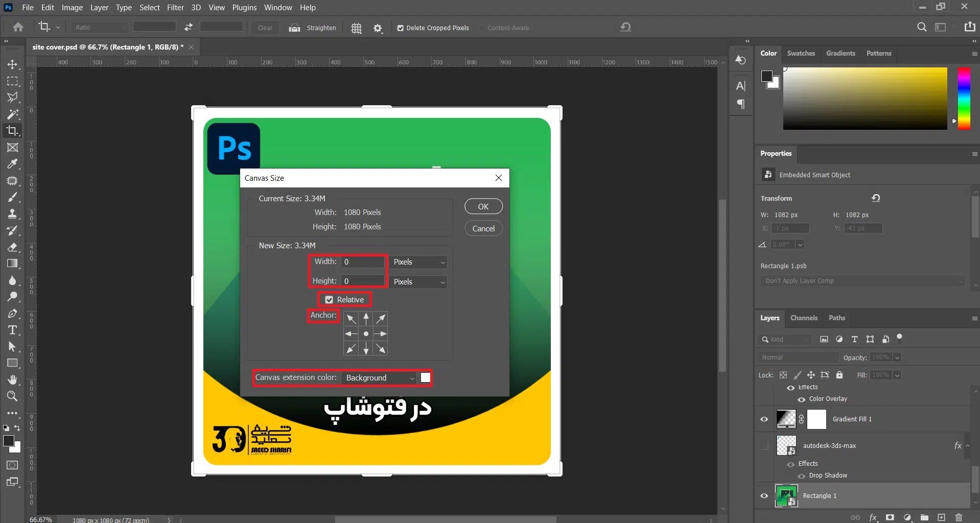Switch to the Channels tab
Image resolution: width=980 pixels, height=523 pixels.
803,318
